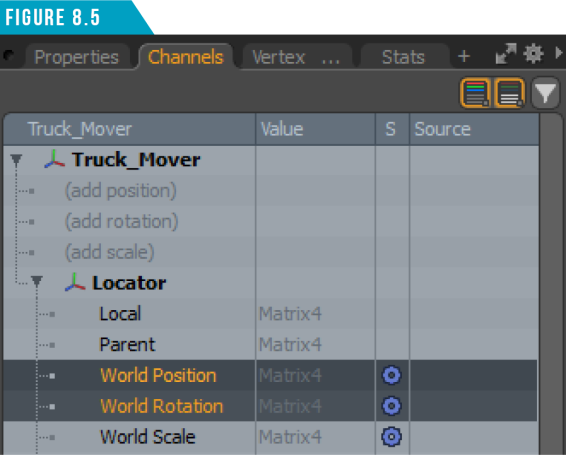
Task: Click the expand panel arrows icon
Action: pyautogui.click(x=506, y=54)
